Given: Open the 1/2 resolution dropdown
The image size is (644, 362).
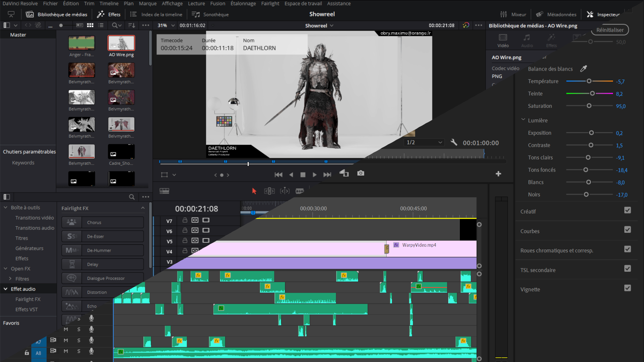Looking at the screenshot, I should [424, 142].
